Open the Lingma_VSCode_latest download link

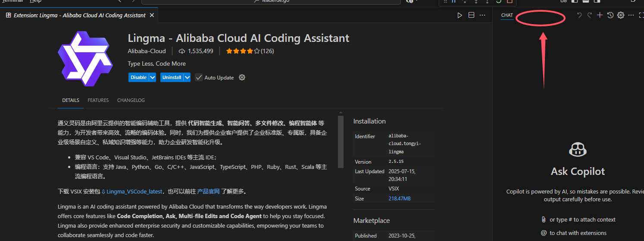134,191
